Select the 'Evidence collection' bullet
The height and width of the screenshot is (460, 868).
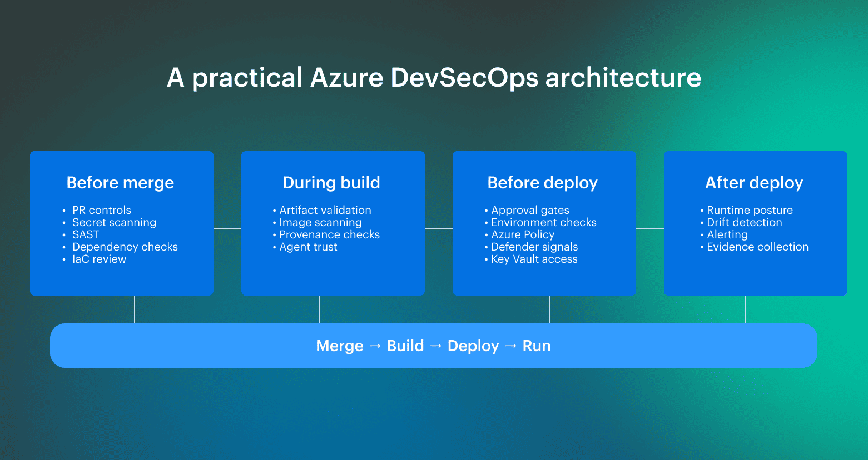tap(757, 247)
